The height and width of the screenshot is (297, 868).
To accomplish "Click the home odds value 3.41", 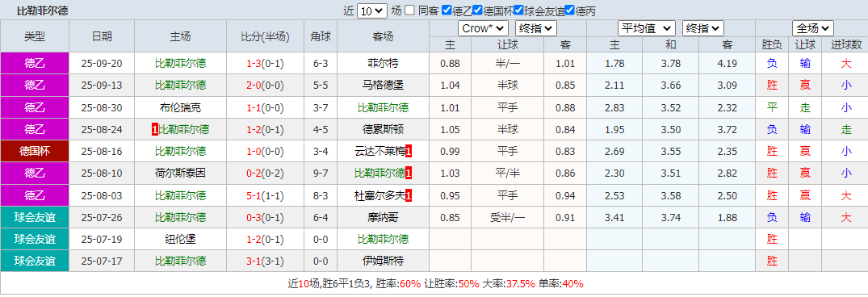I will pos(615,217).
